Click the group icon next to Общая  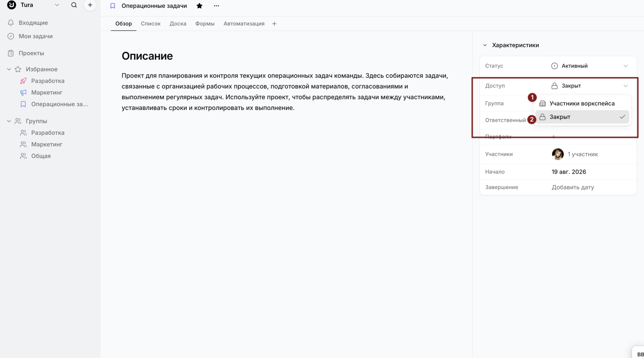point(23,156)
